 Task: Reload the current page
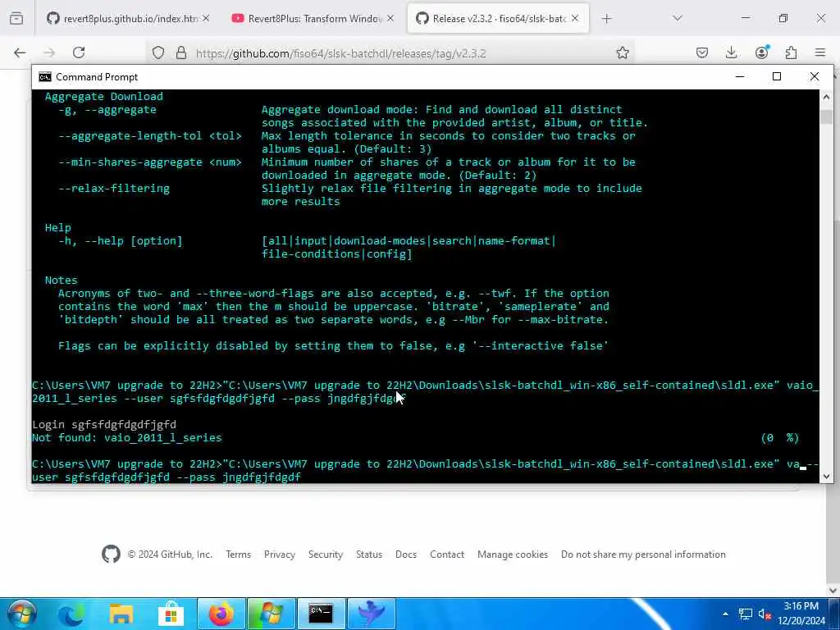point(79,52)
